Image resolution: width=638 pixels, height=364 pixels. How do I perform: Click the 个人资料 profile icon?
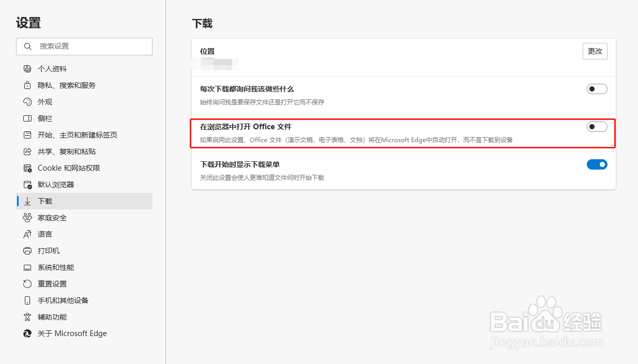(27, 69)
